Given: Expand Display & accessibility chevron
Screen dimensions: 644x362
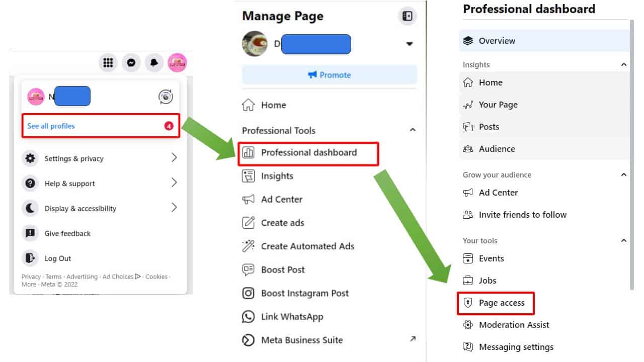Looking at the screenshot, I should (174, 207).
